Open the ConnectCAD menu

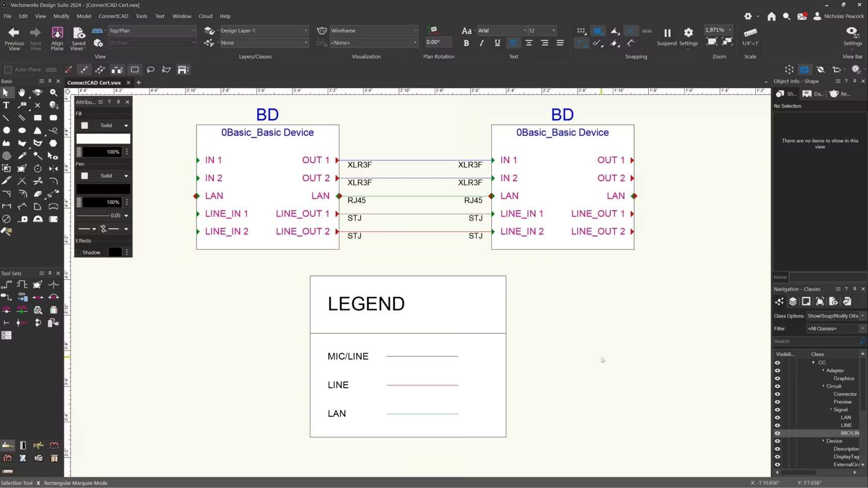coord(113,16)
